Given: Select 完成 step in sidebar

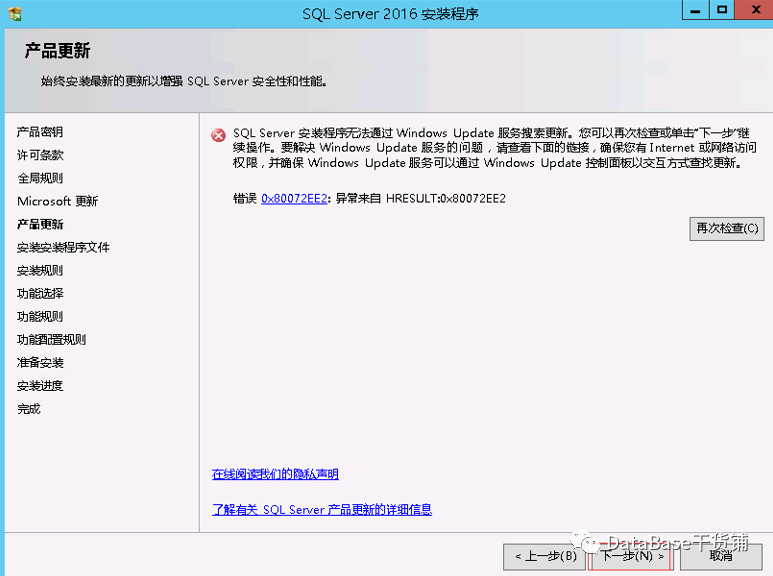Looking at the screenshot, I should (x=29, y=409).
